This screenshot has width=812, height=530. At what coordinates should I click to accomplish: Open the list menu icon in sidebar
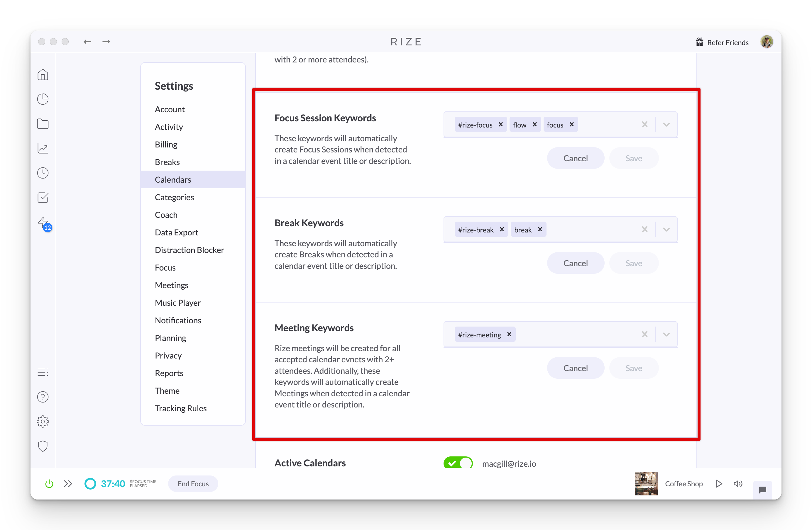tap(43, 372)
